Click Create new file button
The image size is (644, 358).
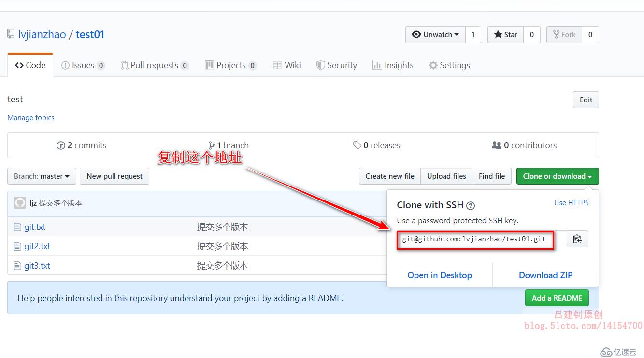(390, 176)
